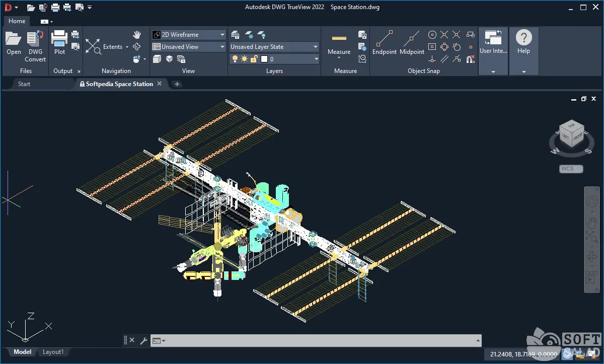Click the Batch Plot icon in Quick Access toolbar
The width and height of the screenshot is (604, 364).
[x=67, y=8]
